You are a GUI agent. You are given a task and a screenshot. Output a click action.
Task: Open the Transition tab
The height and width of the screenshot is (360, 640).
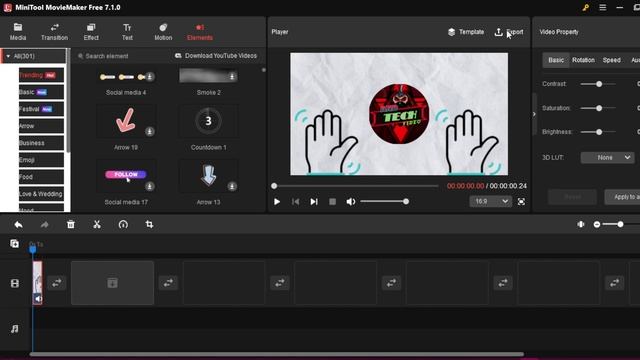(54, 32)
